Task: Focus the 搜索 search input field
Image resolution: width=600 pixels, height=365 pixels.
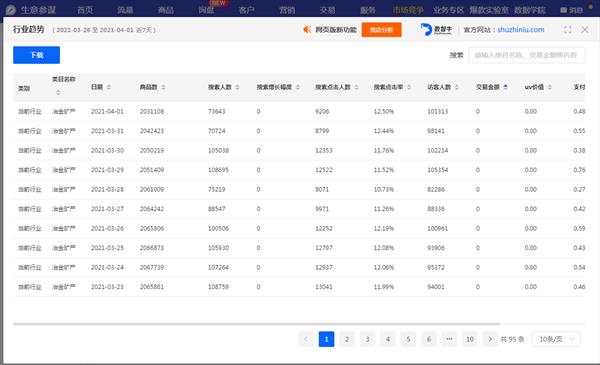Action: pyautogui.click(x=527, y=55)
